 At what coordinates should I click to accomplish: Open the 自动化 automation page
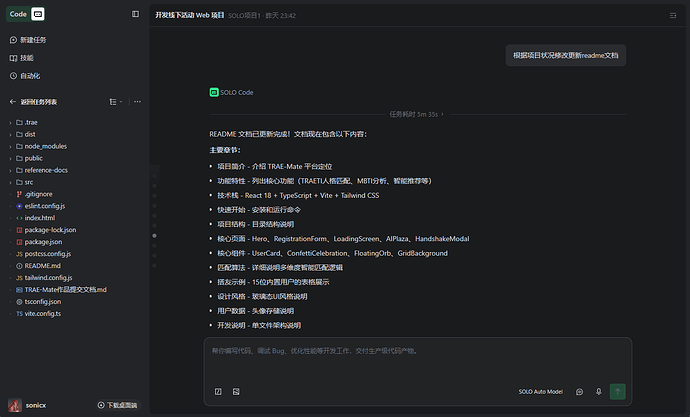click(x=25, y=76)
